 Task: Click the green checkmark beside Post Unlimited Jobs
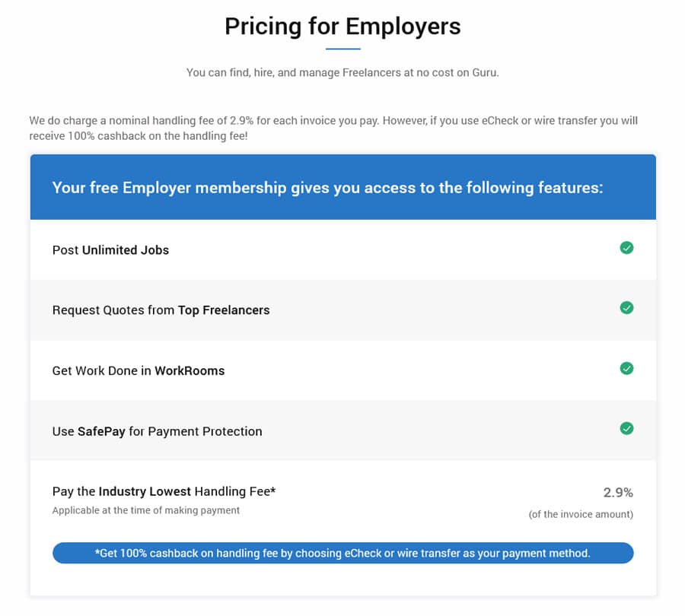626,247
